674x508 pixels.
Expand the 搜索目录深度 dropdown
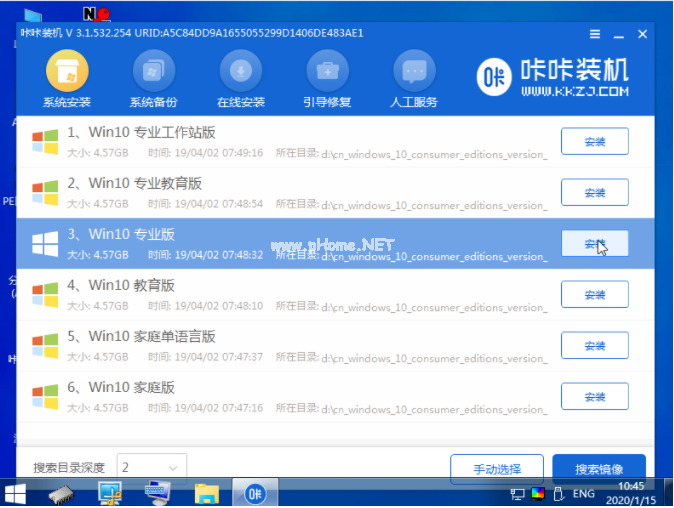click(x=152, y=467)
